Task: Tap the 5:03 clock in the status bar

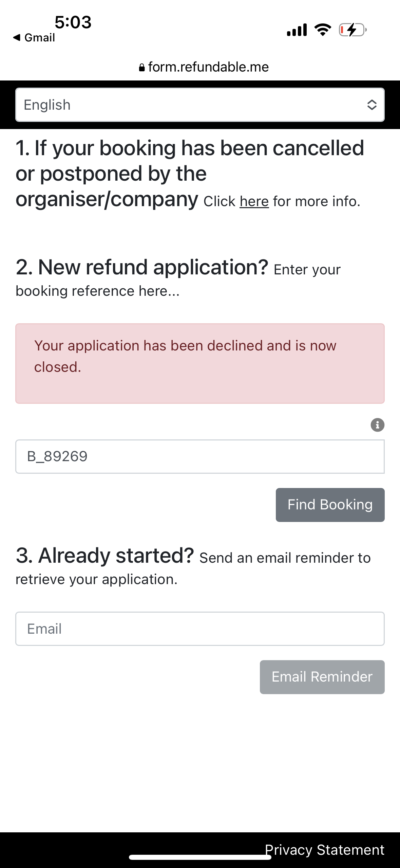Action: 73,22
